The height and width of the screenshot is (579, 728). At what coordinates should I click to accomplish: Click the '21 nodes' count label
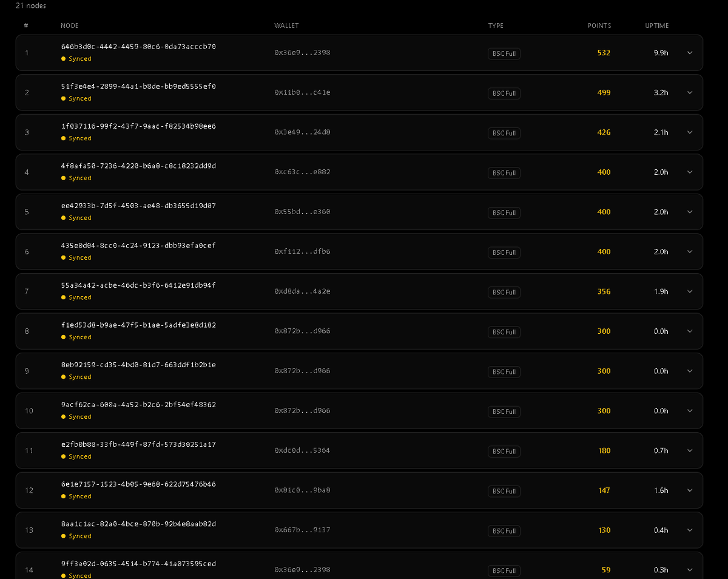[31, 6]
